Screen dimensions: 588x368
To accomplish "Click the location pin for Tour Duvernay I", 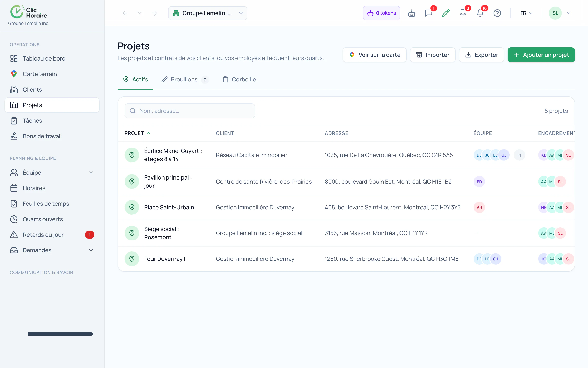I will coord(132,259).
